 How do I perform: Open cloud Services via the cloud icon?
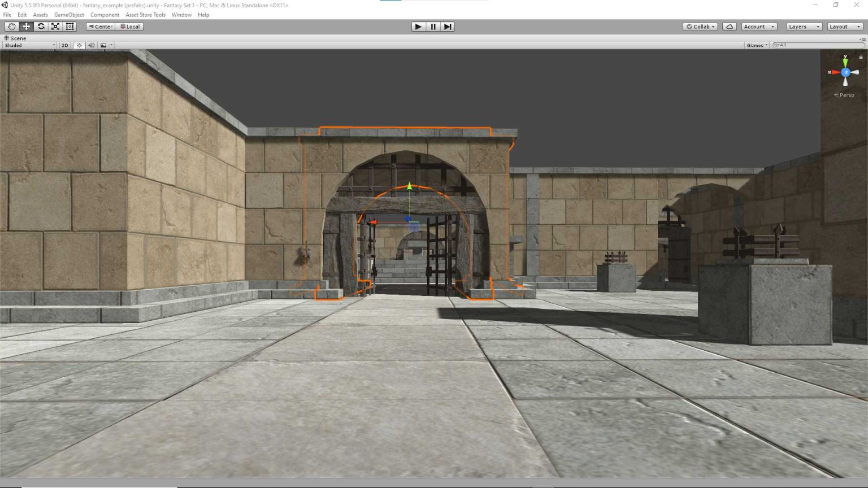(x=730, y=27)
